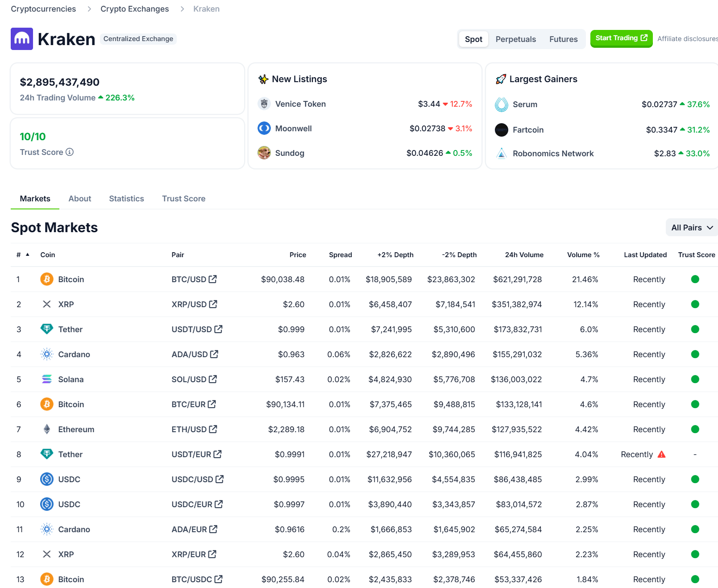Go to the Cryptocurrencies breadcrumb
The image size is (718, 588).
tap(43, 9)
